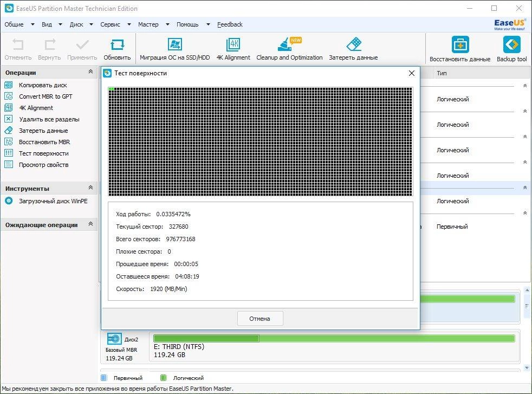
Task: Click the disk map scrollbar up arrow
Action: point(527,290)
